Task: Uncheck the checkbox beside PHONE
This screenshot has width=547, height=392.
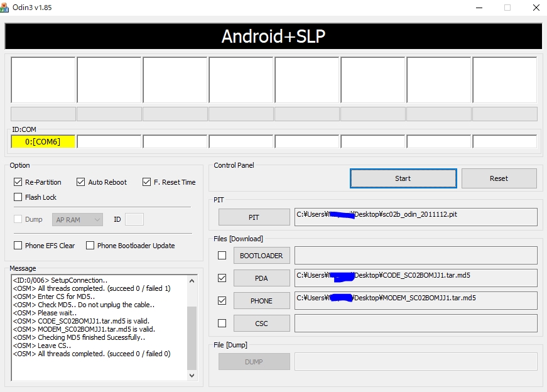Action: coord(222,300)
